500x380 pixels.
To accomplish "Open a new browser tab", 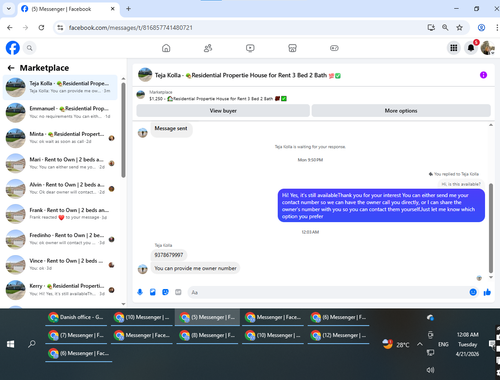I will 128,9.
